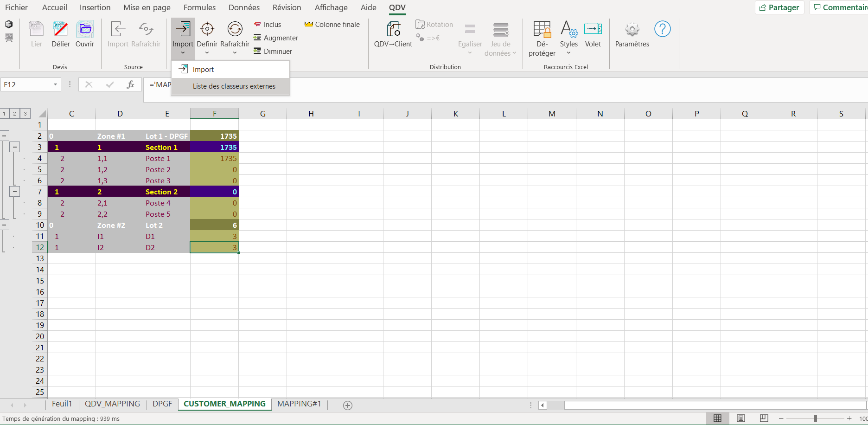Zoom in with the plus button

[849, 419]
